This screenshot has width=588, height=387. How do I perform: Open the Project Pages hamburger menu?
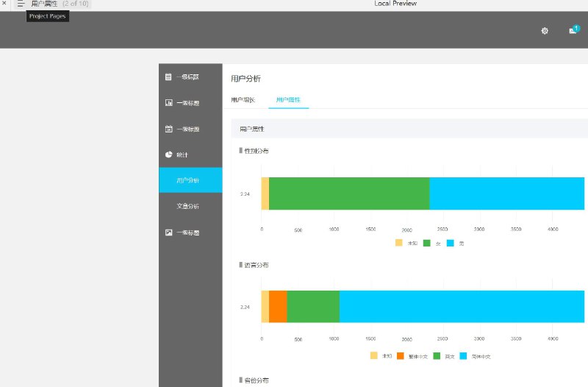click(x=21, y=4)
